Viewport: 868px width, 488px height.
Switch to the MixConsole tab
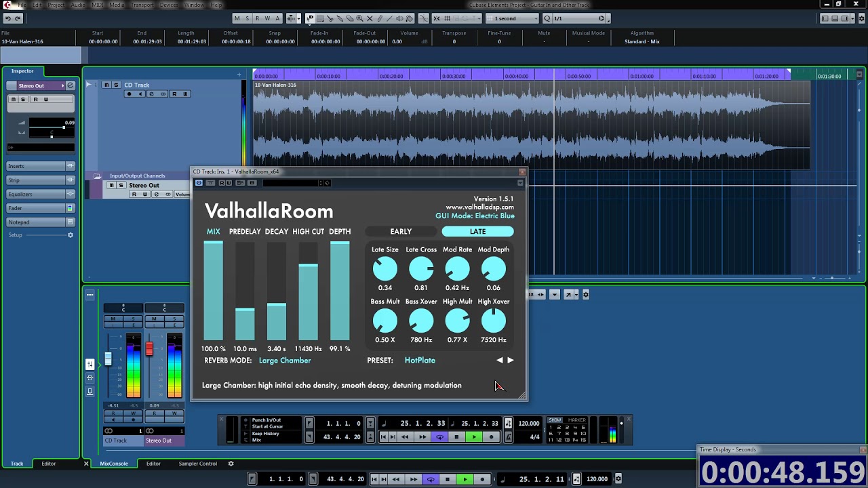(x=114, y=464)
